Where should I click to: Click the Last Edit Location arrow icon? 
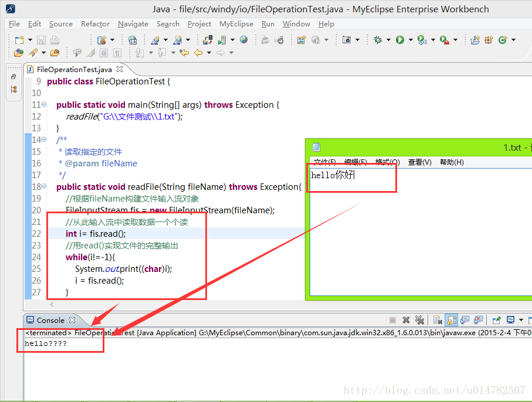coord(184,53)
